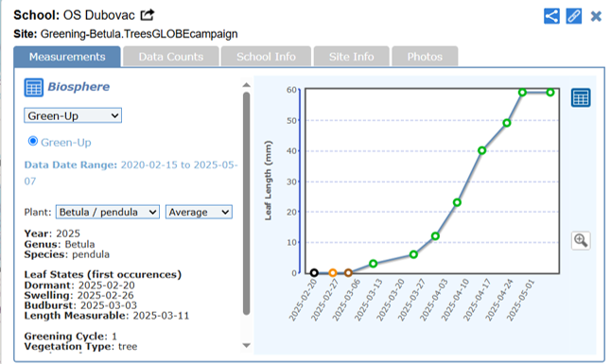Image resolution: width=611 pixels, height=364 pixels.
Task: Click the black dormant data point
Action: pyautogui.click(x=314, y=273)
